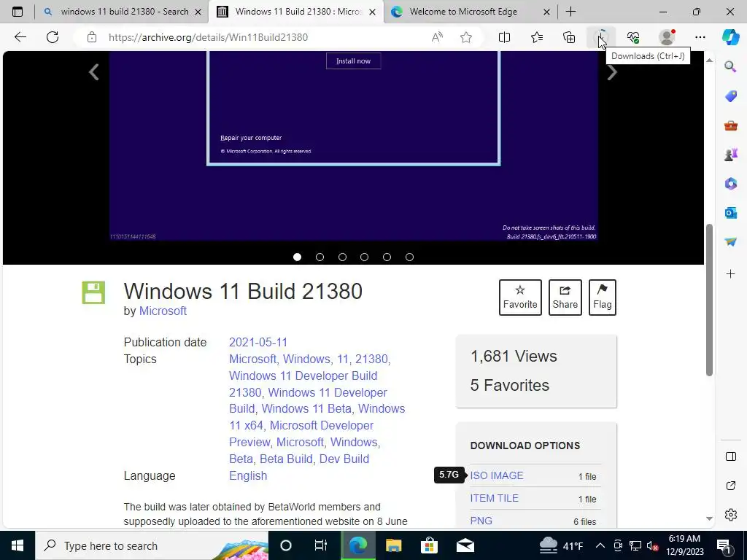Open sidebar Shopping tag icon

click(730, 96)
